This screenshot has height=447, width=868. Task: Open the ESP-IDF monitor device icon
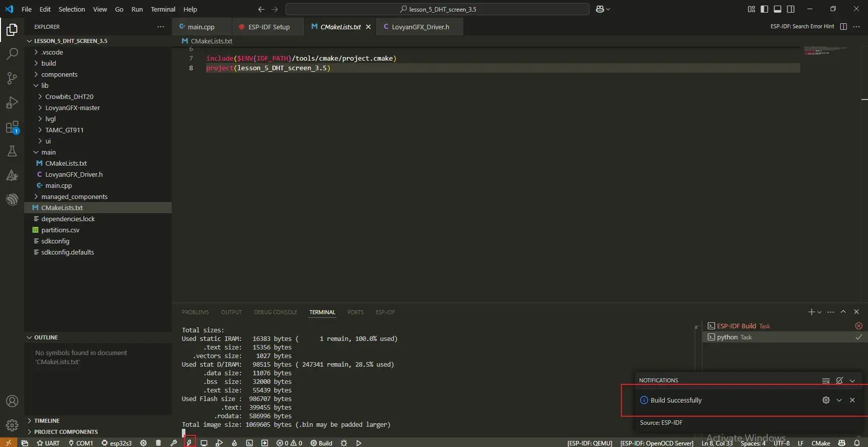204,443
